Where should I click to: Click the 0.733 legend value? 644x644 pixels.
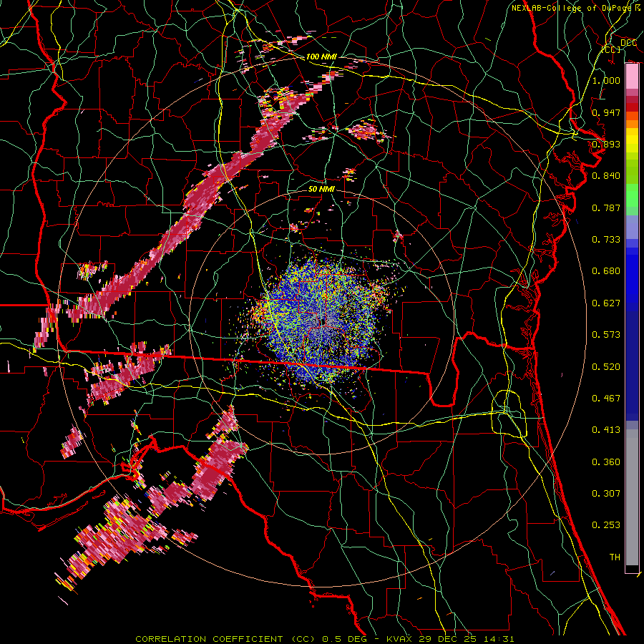[606, 240]
